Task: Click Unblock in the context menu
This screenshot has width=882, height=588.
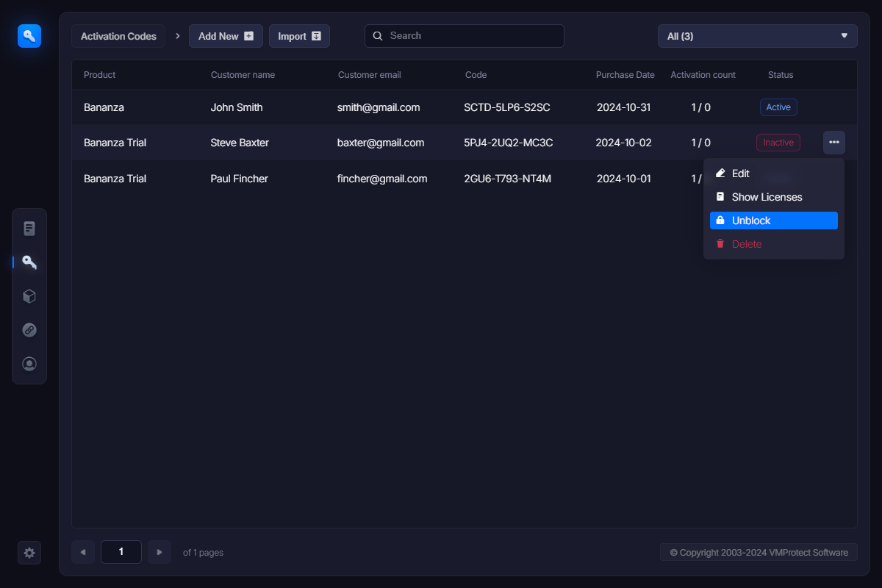Action: tap(773, 220)
